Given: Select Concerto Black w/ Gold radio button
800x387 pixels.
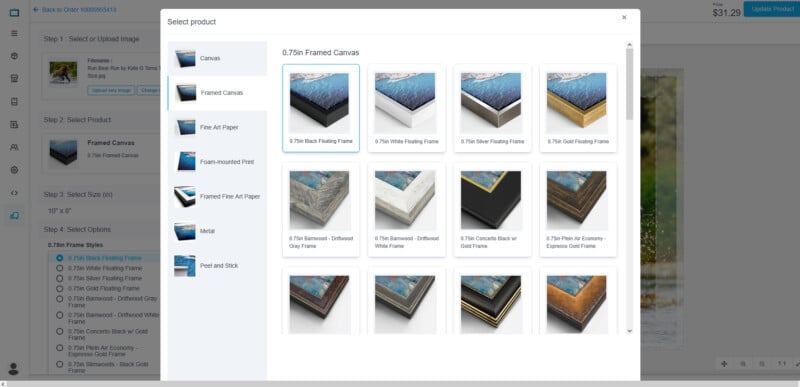Looking at the screenshot, I should [x=60, y=331].
